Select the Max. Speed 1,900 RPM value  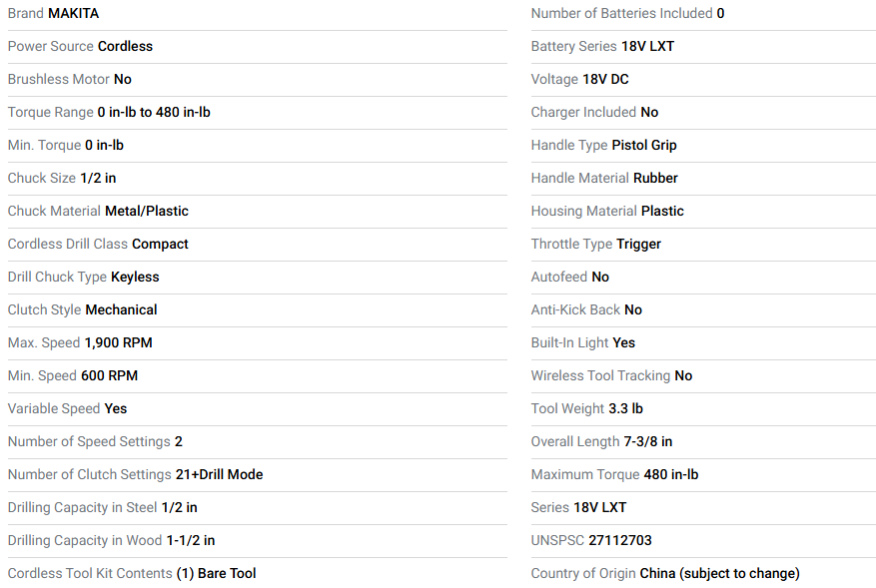119,342
